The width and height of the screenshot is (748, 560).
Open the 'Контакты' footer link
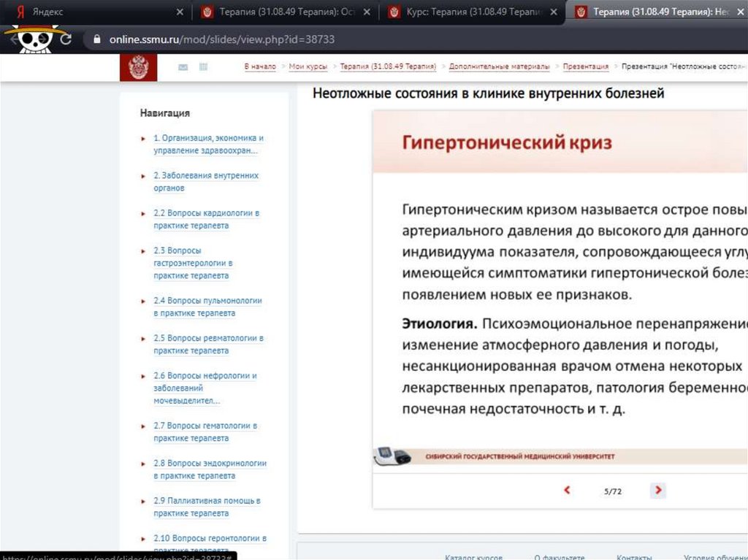click(634, 556)
